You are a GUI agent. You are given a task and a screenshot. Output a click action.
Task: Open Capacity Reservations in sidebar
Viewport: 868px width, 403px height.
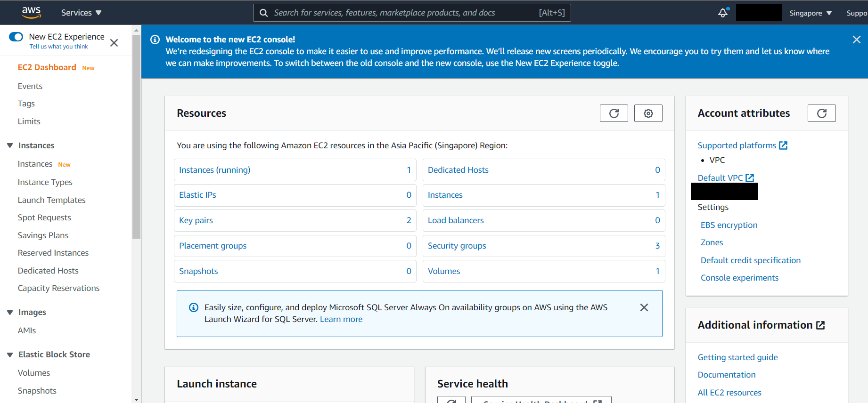click(59, 288)
